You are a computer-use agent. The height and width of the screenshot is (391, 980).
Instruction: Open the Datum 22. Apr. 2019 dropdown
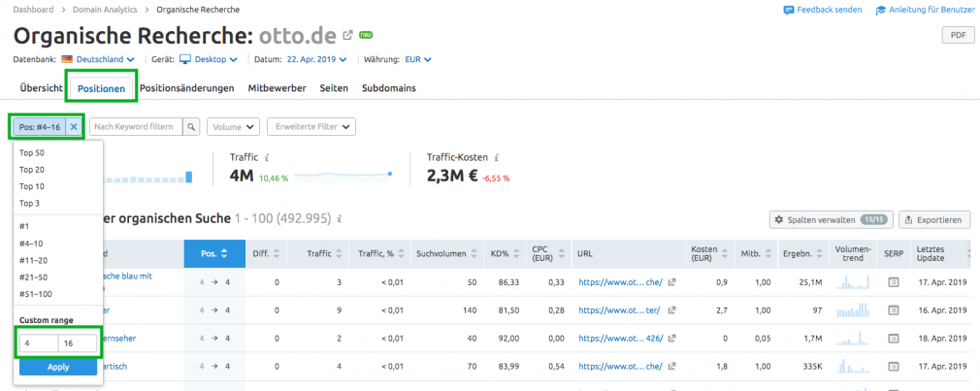coord(316,60)
